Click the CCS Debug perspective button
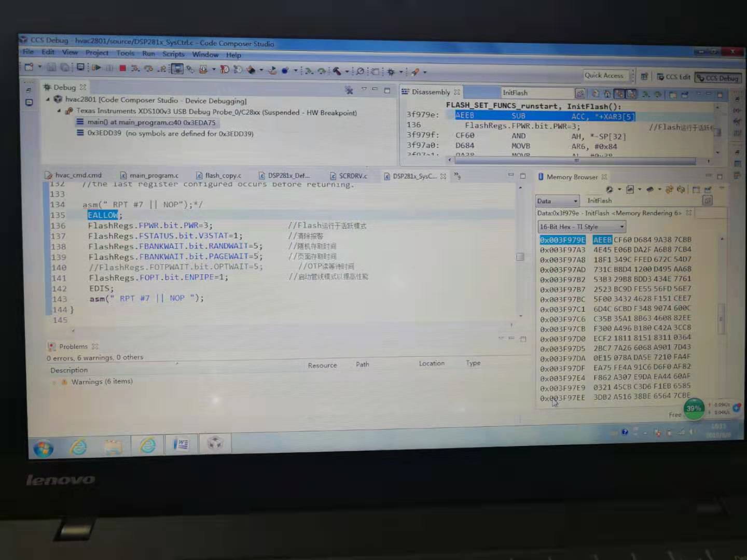This screenshot has height=560, width=747. coord(718,78)
